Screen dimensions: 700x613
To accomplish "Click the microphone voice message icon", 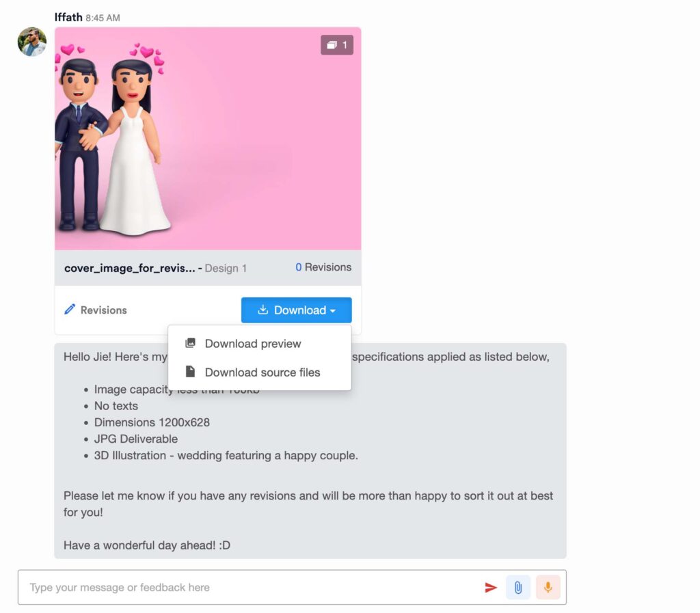I will 548,587.
